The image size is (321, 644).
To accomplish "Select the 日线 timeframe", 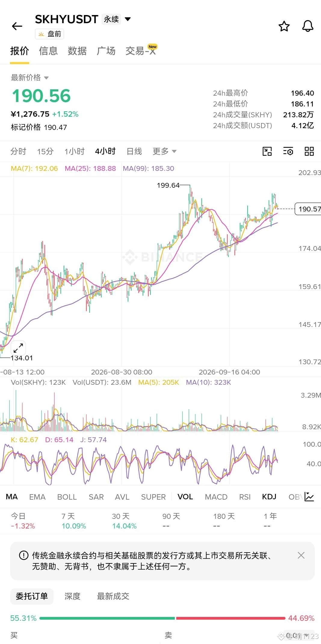I will pyautogui.click(x=134, y=151).
